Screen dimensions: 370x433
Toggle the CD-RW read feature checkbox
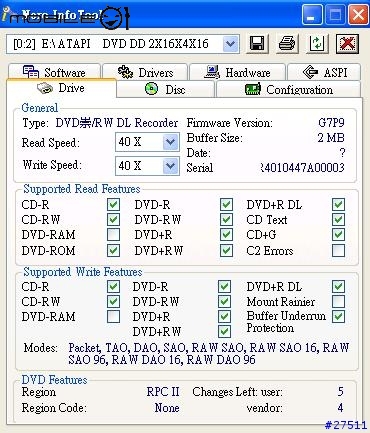tap(113, 219)
